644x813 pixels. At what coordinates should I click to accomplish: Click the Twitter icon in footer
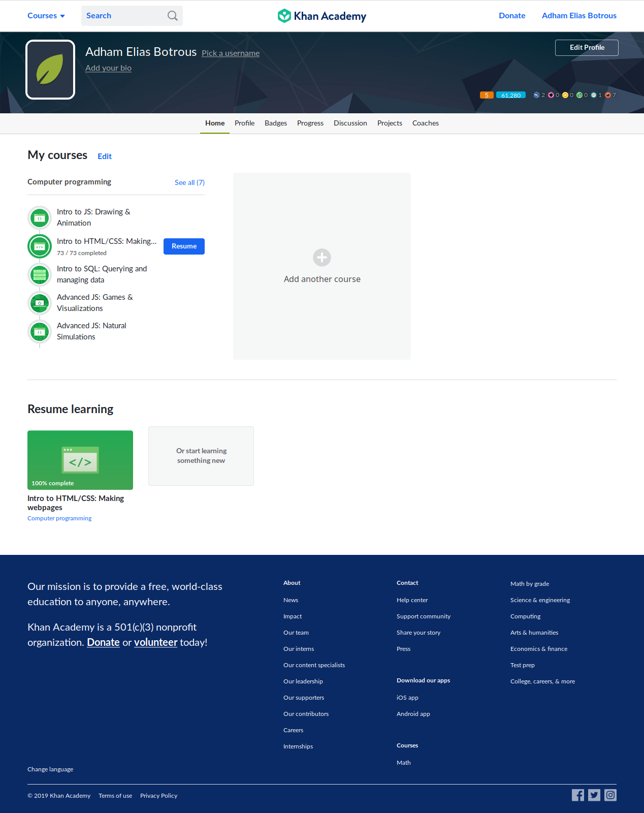(x=594, y=795)
